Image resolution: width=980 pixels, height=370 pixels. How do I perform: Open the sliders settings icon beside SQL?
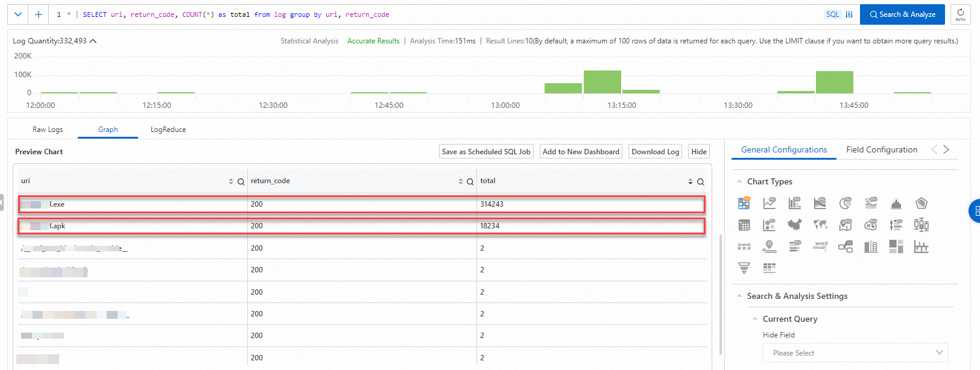(849, 14)
